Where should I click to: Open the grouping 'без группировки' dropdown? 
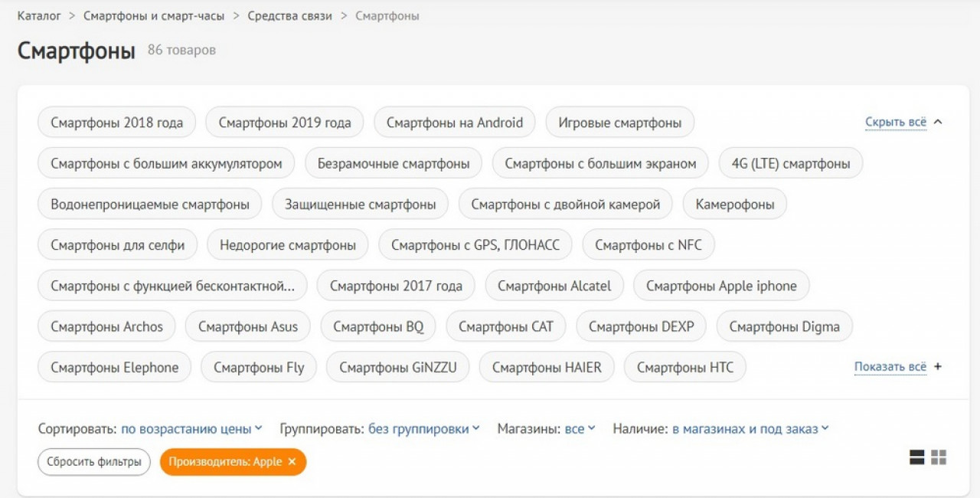point(423,429)
